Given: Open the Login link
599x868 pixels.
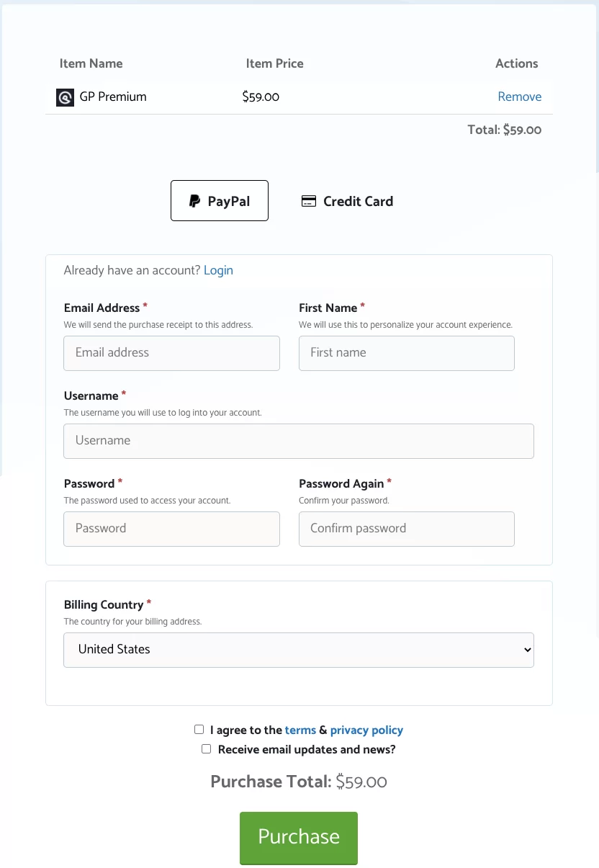Looking at the screenshot, I should (218, 270).
